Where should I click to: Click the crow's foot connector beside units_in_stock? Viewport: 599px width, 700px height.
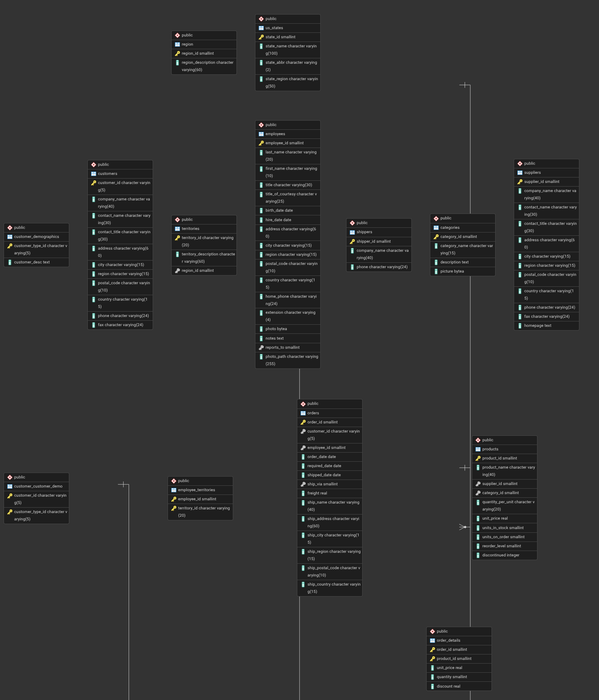coord(463,527)
